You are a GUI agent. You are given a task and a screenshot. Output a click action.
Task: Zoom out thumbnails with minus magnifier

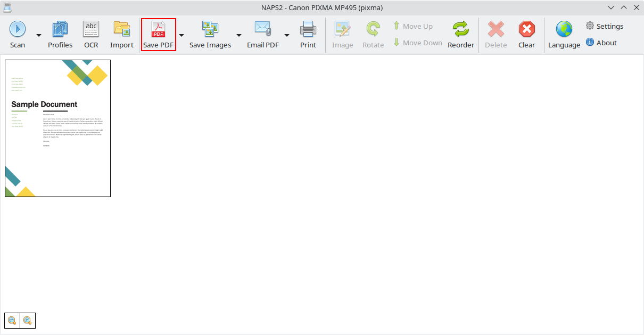12,321
